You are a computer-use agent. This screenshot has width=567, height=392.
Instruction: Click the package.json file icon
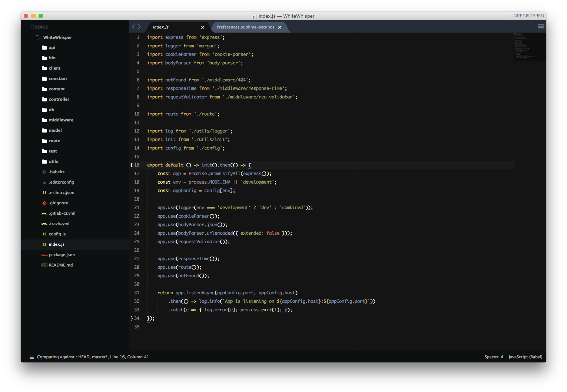click(44, 255)
